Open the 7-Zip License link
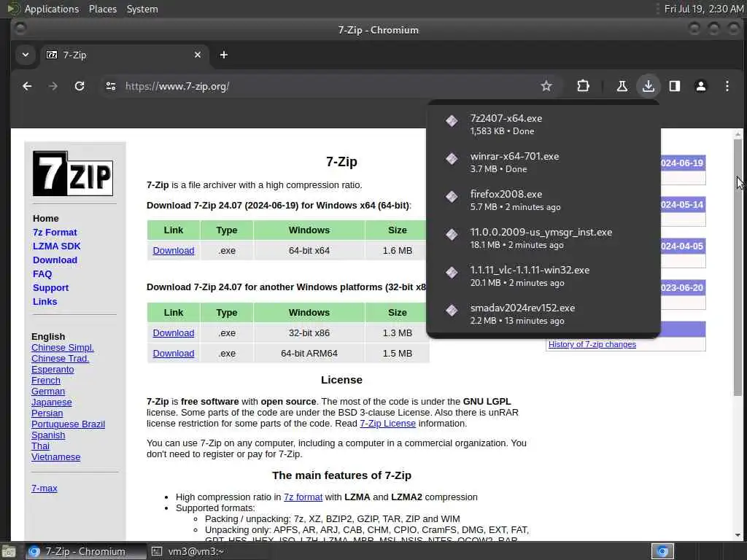Image resolution: width=747 pixels, height=560 pixels. point(388,424)
